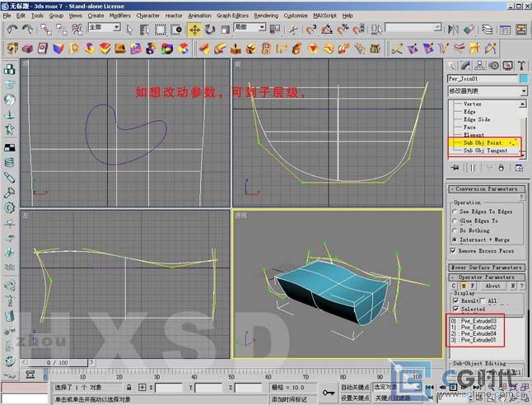Activate the Unlink Selection tool
Image resolution: width=532 pixels, height=405 pixels.
(x=62, y=30)
